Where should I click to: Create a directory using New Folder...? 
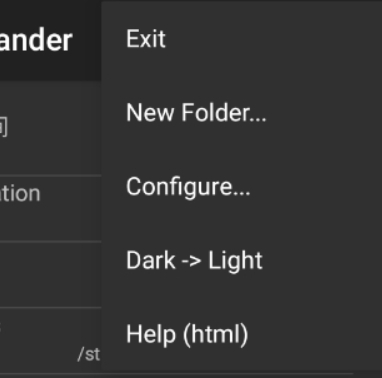pos(242,113)
